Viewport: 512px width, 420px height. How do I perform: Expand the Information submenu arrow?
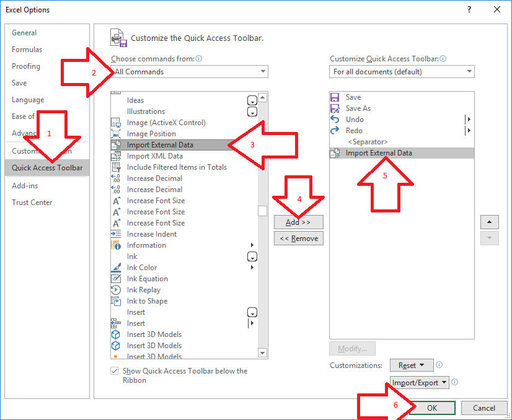tap(252, 245)
